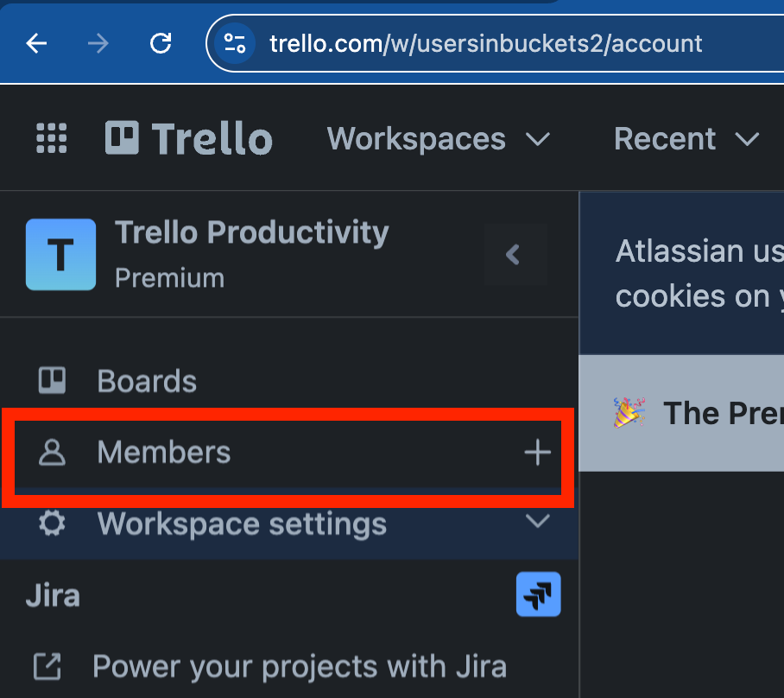
Task: Click the browser forward arrow
Action: tap(98, 43)
